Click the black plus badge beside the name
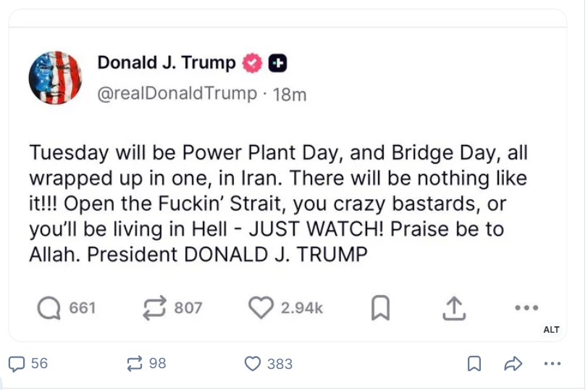The width and height of the screenshot is (588, 390). coord(277,64)
